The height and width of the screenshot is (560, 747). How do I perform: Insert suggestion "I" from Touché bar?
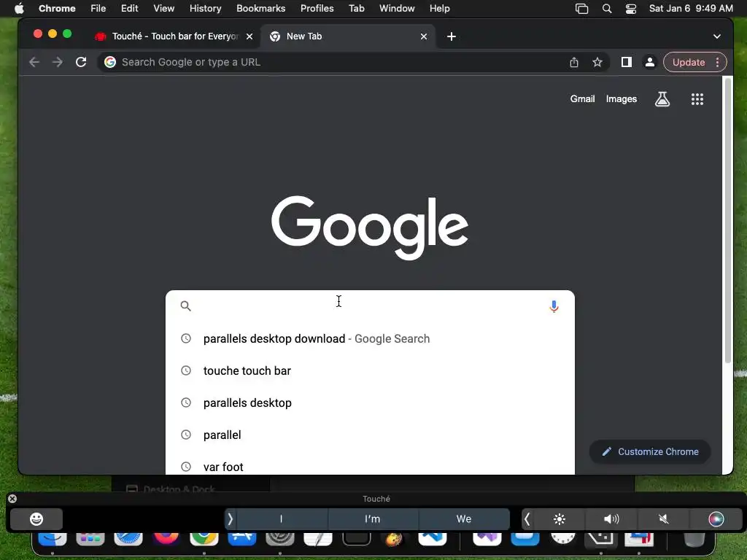281,519
